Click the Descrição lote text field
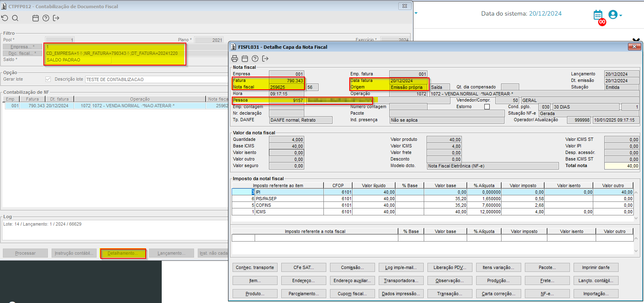The width and height of the screenshot is (644, 303). pyautogui.click(x=156, y=79)
